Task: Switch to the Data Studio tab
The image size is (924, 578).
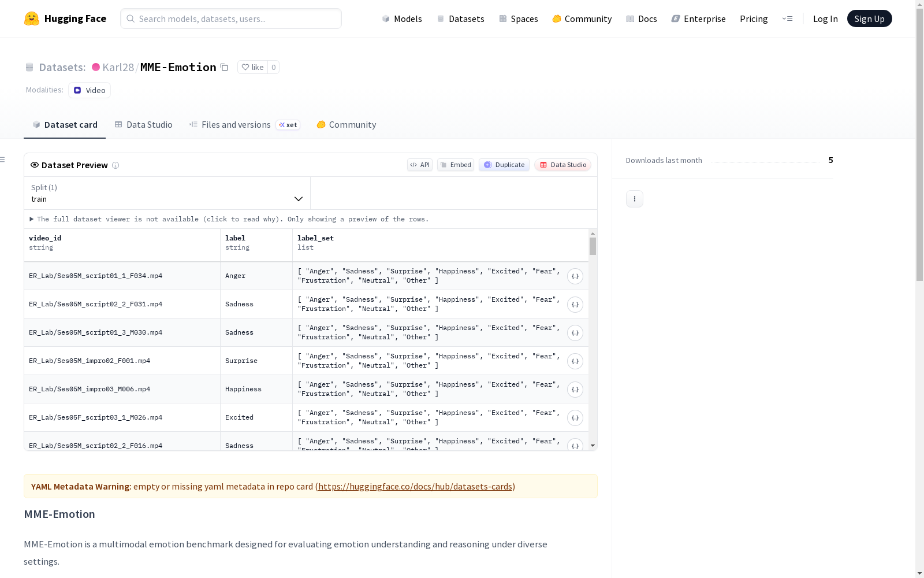Action: pyautogui.click(x=143, y=124)
